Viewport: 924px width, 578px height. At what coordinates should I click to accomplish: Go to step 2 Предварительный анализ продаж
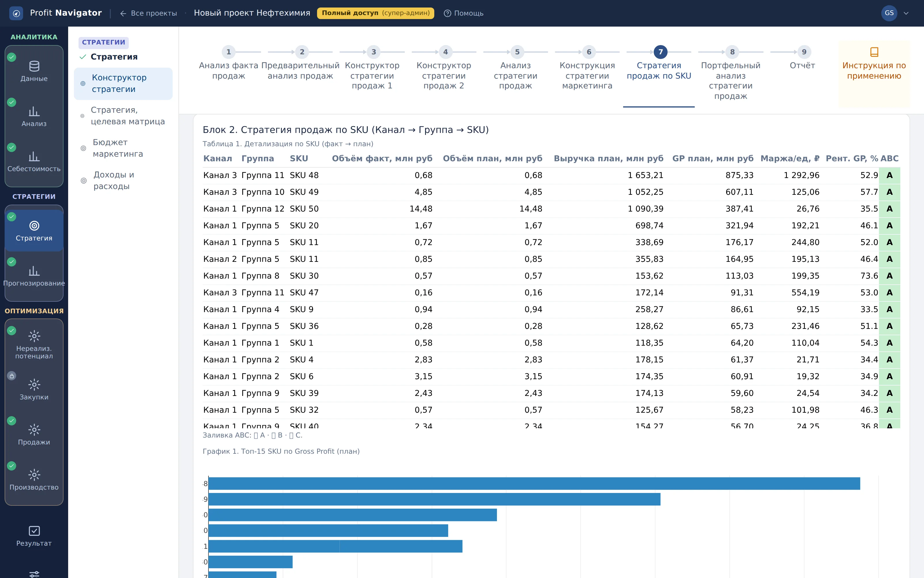click(x=301, y=63)
